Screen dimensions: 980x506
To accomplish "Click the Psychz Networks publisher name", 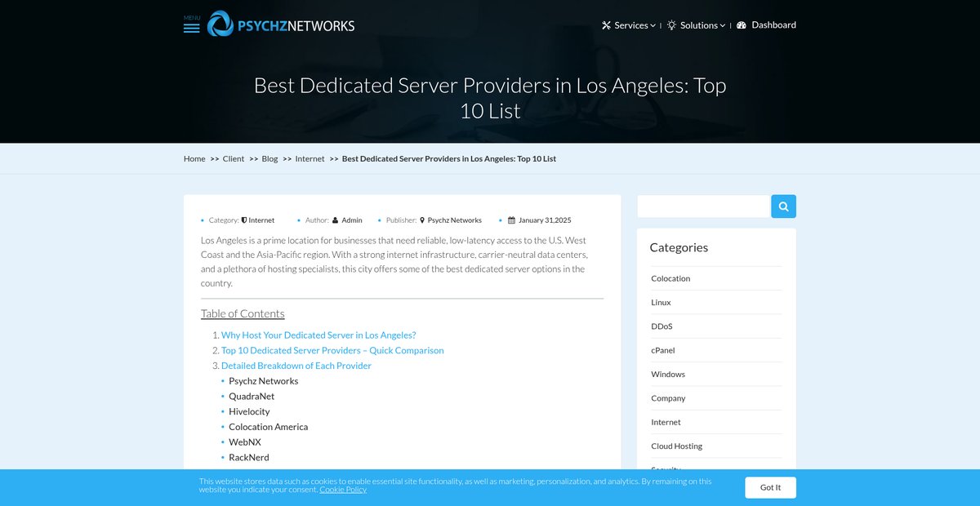I will point(455,220).
